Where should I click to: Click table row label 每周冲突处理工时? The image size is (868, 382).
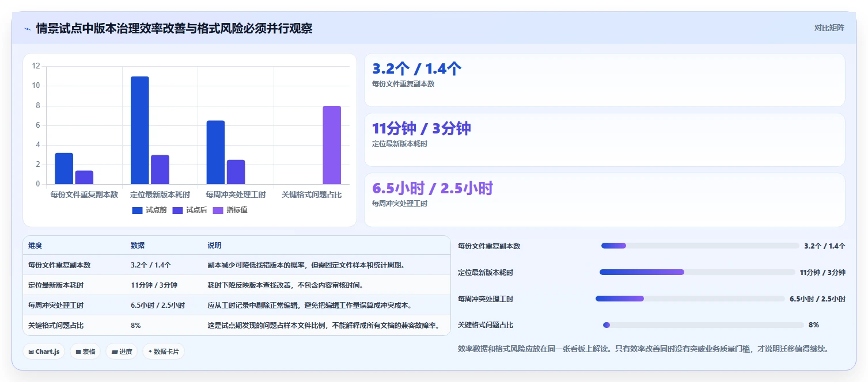pos(56,305)
